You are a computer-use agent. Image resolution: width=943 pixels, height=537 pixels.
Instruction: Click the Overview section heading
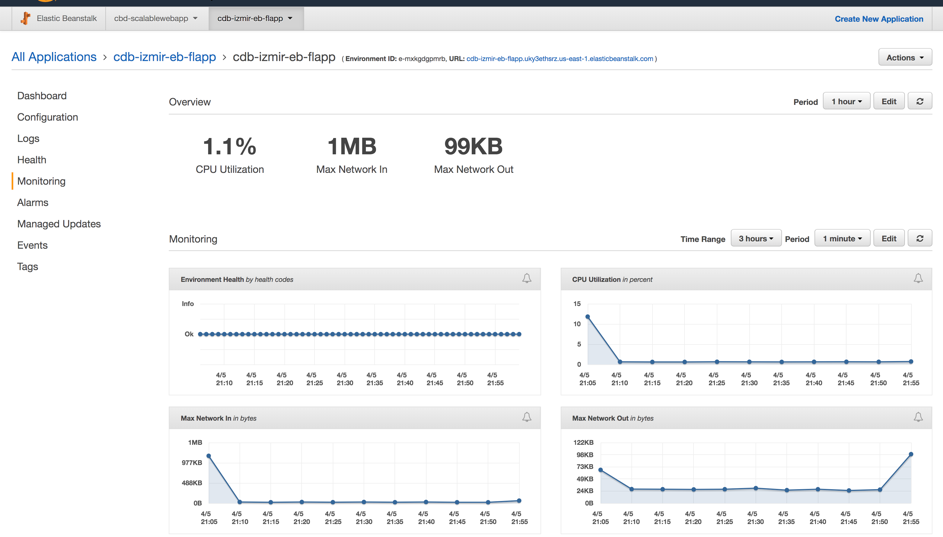click(x=189, y=102)
